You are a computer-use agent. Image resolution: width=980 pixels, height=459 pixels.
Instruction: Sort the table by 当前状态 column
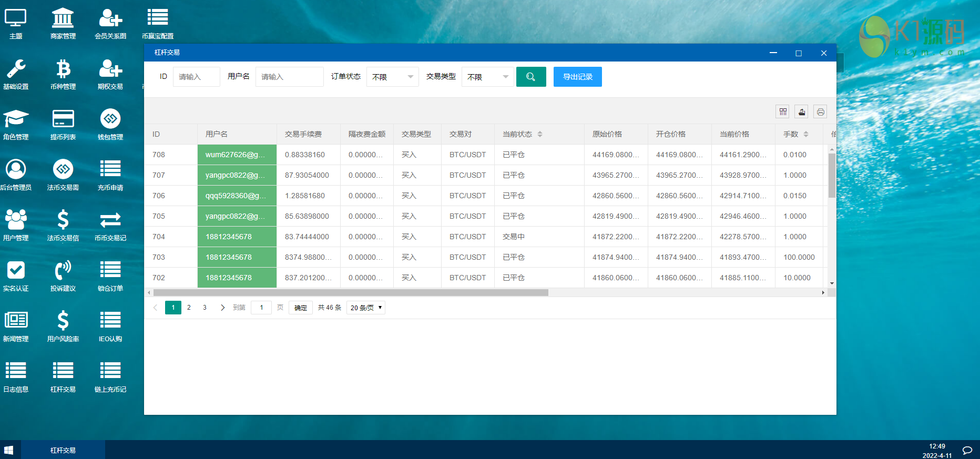click(539, 134)
